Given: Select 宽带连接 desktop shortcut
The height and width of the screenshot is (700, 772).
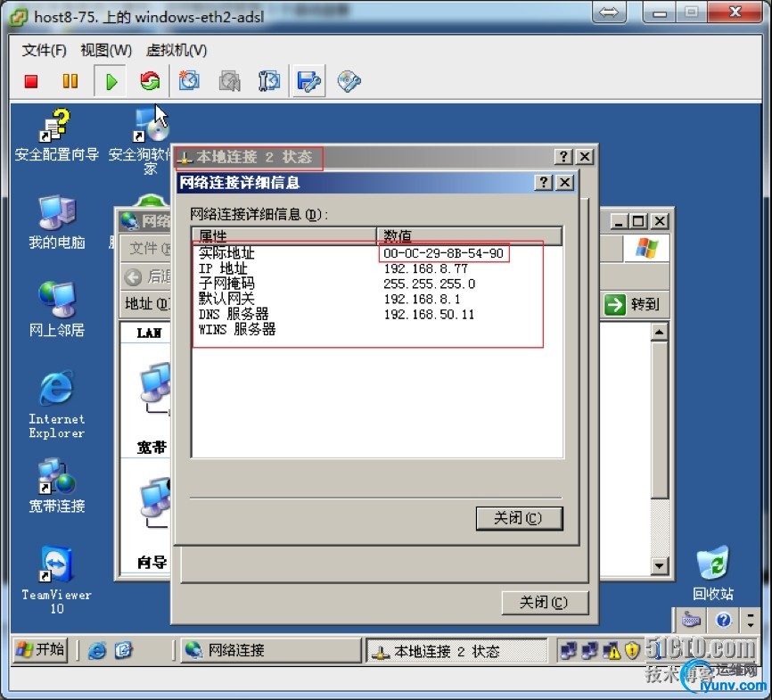Looking at the screenshot, I should coord(57,486).
